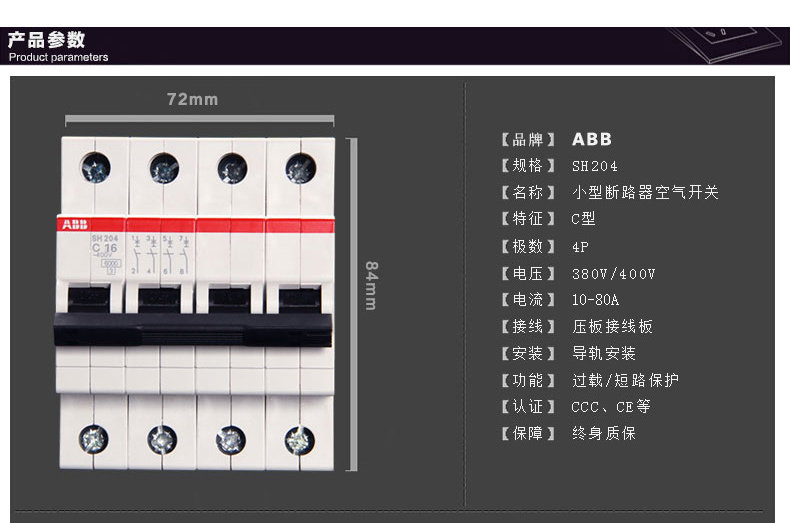Click the poles value '4P'

tap(580, 247)
